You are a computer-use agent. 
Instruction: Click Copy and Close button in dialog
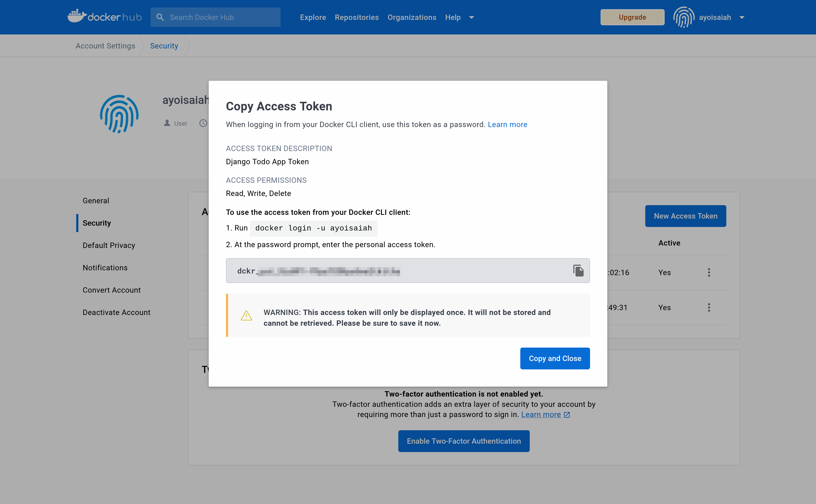point(554,358)
